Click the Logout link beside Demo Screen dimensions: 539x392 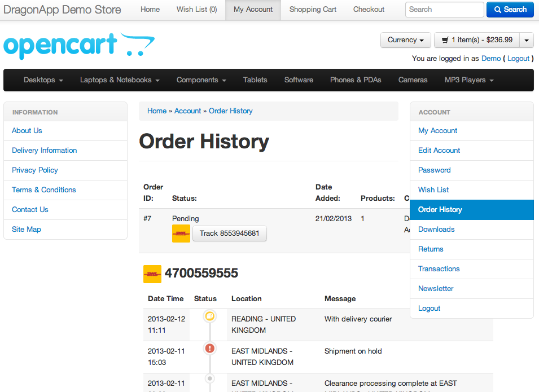[x=518, y=59]
